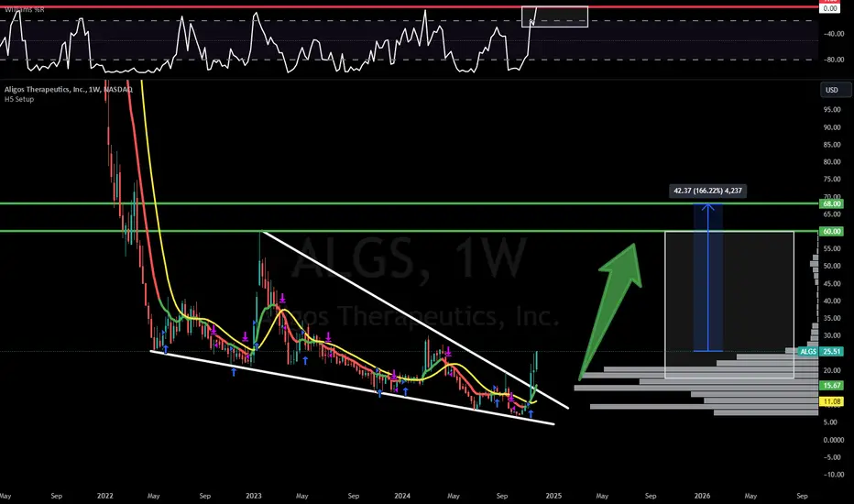Click the 50.00 price scale value
This screenshot has width=854, height=504.
click(x=832, y=267)
